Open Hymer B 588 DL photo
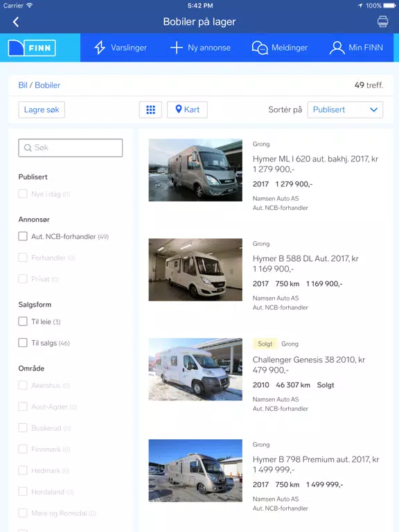Image resolution: width=399 pixels, height=532 pixels. (x=195, y=269)
